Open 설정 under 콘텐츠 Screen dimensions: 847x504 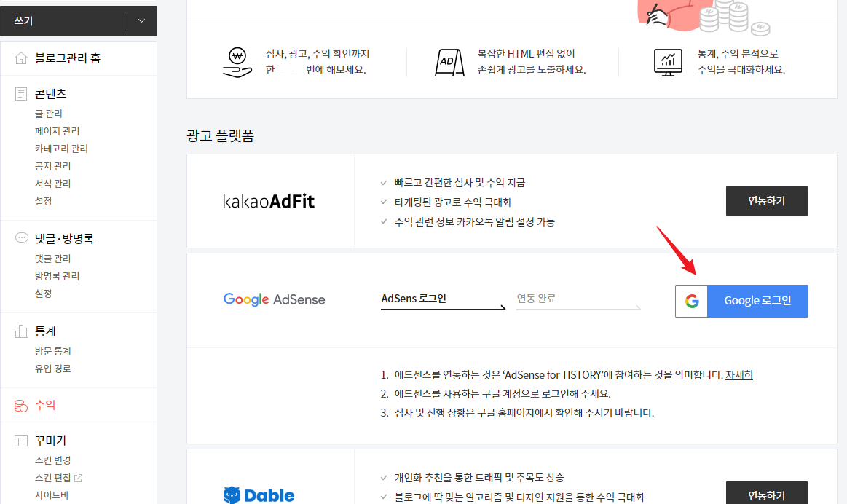[44, 201]
